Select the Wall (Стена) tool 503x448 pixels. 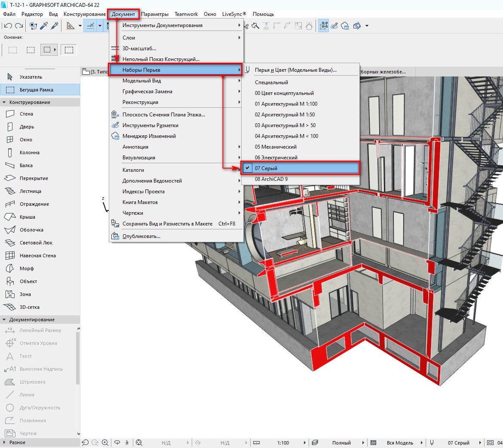point(26,114)
